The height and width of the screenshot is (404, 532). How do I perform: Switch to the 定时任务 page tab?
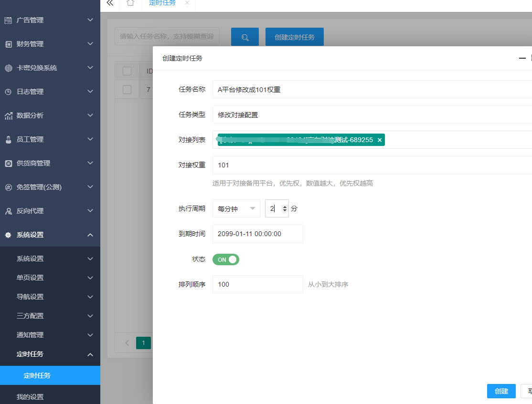162,3
